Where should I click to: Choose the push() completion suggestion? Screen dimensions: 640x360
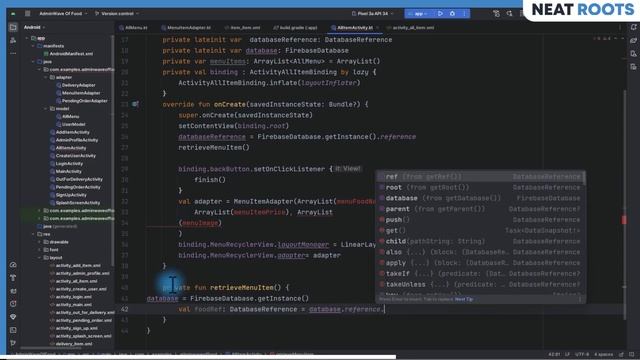point(481,220)
